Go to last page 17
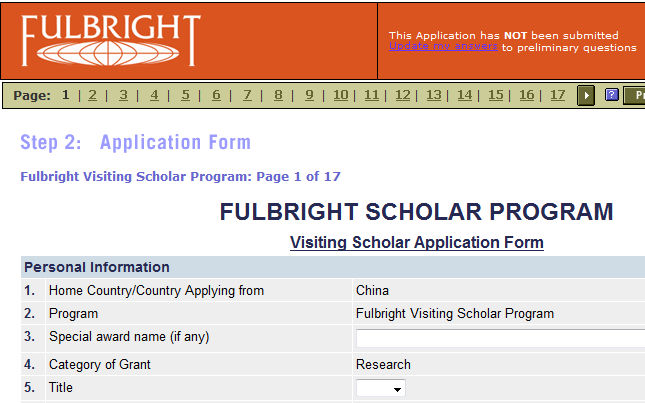The width and height of the screenshot is (645, 403). [557, 95]
